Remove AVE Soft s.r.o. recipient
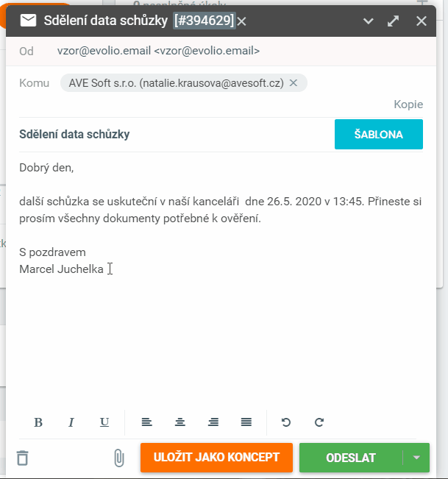Image resolution: width=448 pixels, height=479 pixels. coord(294,83)
